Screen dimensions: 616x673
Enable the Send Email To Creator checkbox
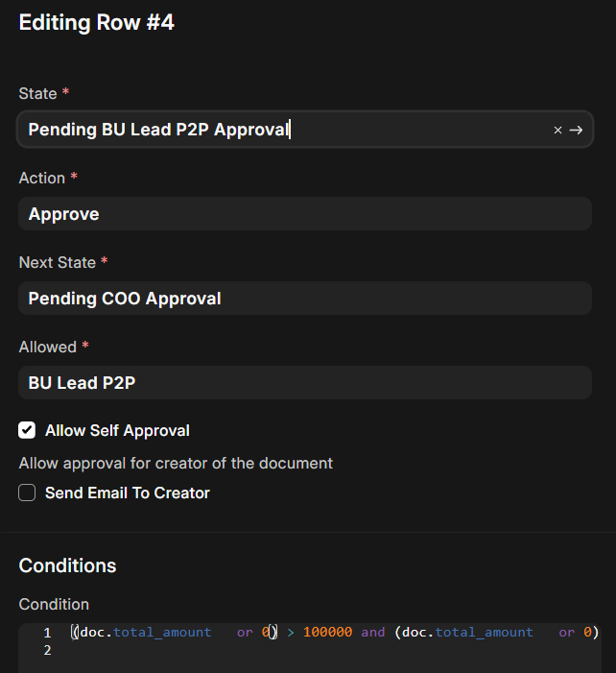point(27,493)
